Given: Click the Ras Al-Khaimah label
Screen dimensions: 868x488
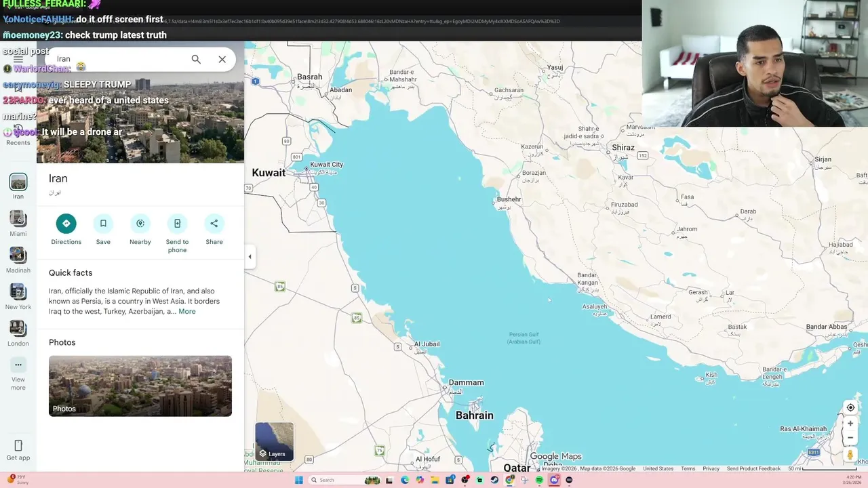Looking at the screenshot, I should pyautogui.click(x=803, y=429).
